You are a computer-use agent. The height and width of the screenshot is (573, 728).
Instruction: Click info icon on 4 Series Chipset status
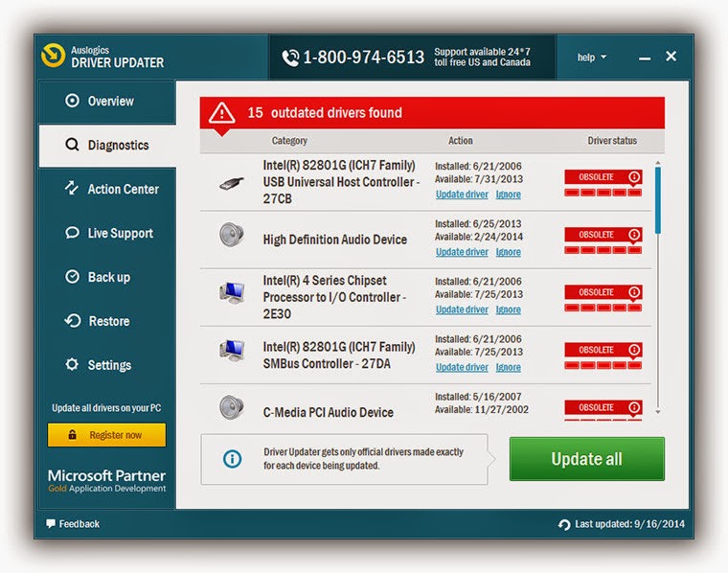pyautogui.click(x=634, y=292)
